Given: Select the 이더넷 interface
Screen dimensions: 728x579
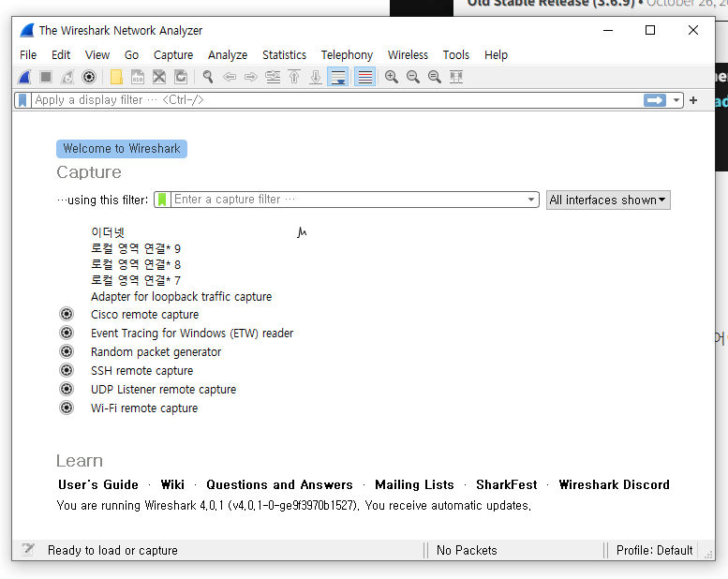Looking at the screenshot, I should (108, 231).
